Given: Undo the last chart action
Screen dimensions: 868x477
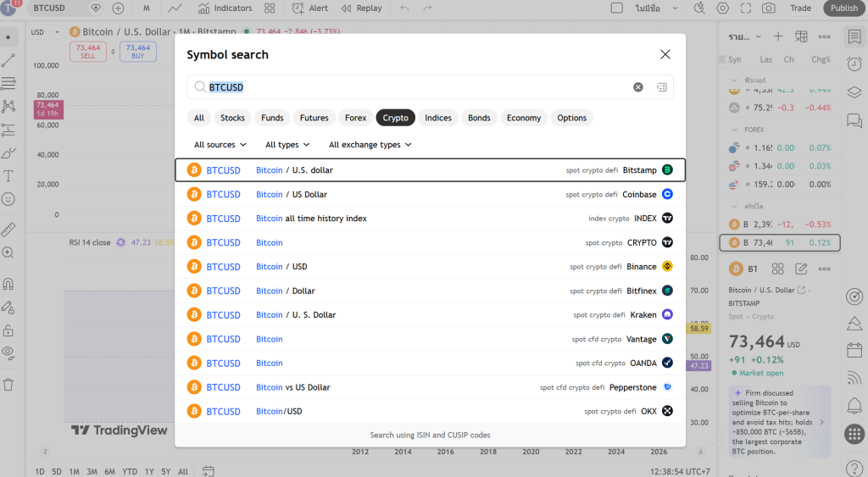Looking at the screenshot, I should pos(404,8).
